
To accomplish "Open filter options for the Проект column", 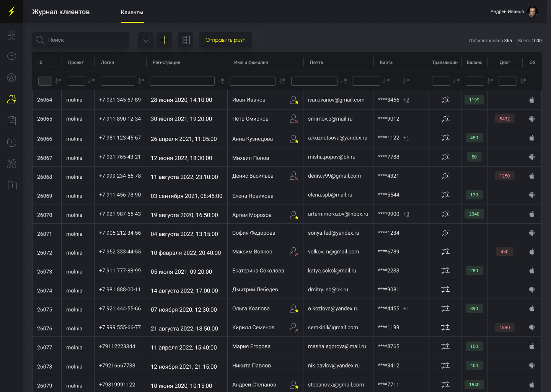I will 91,81.
